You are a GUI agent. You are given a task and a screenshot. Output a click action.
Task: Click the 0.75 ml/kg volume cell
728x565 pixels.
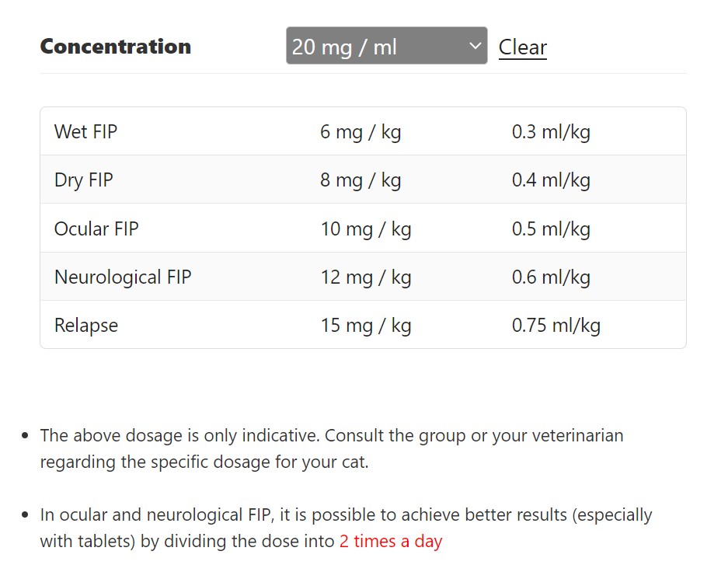[556, 325]
